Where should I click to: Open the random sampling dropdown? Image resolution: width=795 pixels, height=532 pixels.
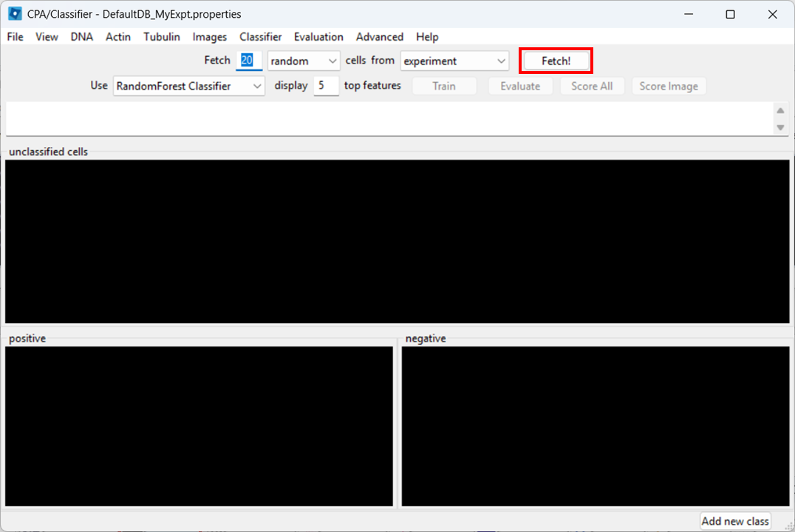click(303, 61)
